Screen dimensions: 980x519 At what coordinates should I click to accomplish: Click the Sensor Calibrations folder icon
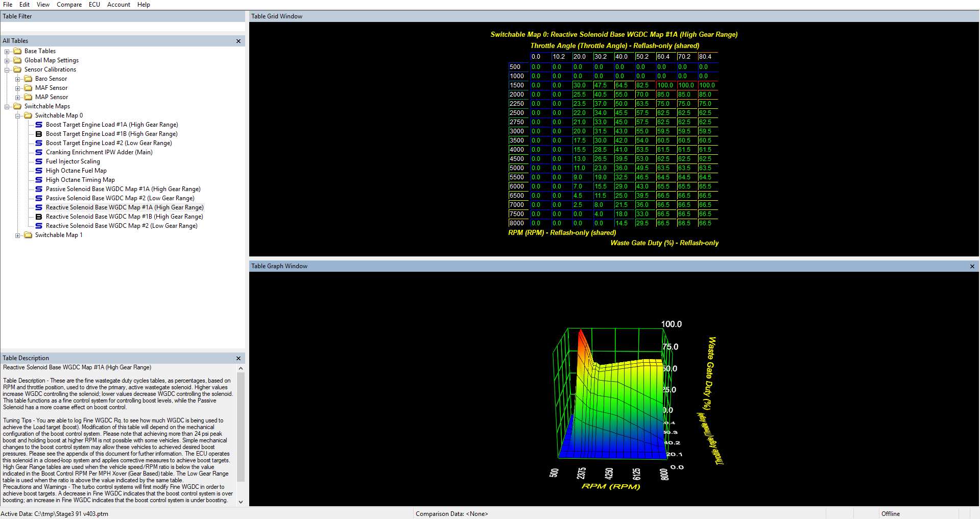[x=17, y=69]
